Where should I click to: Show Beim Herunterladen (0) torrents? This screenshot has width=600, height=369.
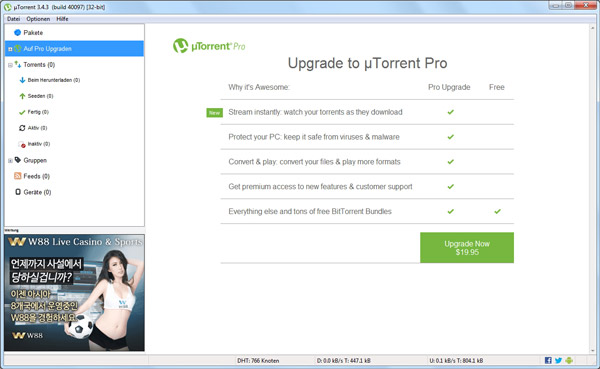coord(54,80)
